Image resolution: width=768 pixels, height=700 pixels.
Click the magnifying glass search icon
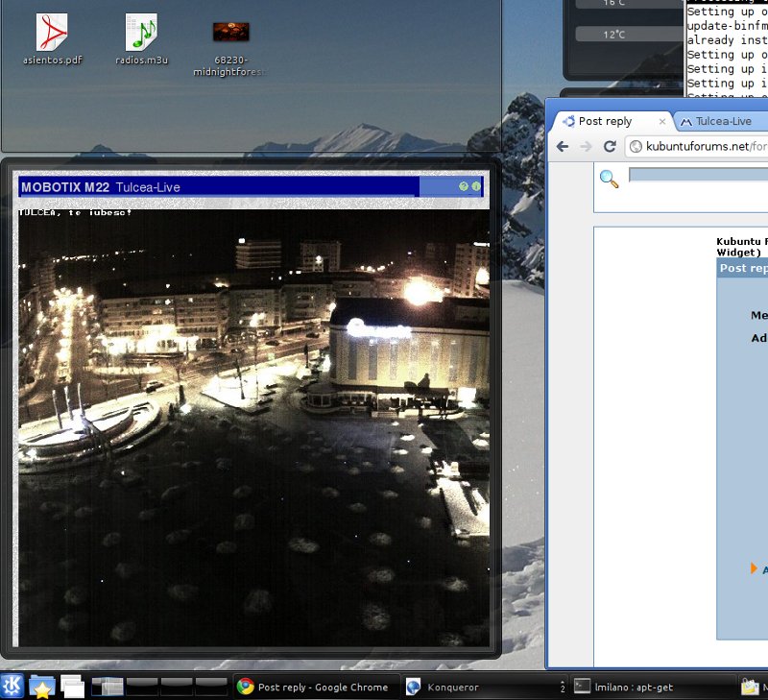click(x=609, y=179)
